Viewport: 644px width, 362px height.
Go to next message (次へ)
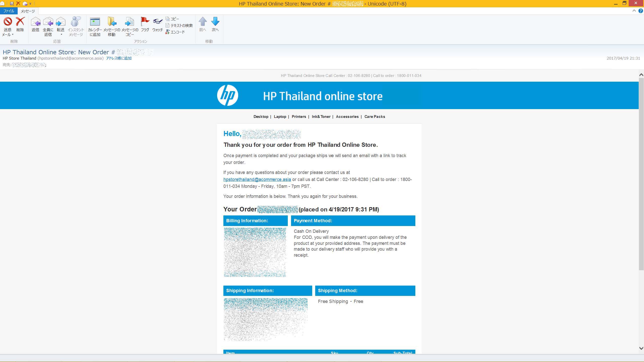(x=215, y=24)
